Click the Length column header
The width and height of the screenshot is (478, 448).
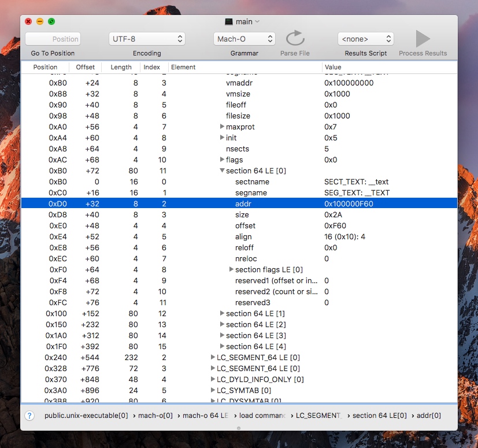[121, 67]
